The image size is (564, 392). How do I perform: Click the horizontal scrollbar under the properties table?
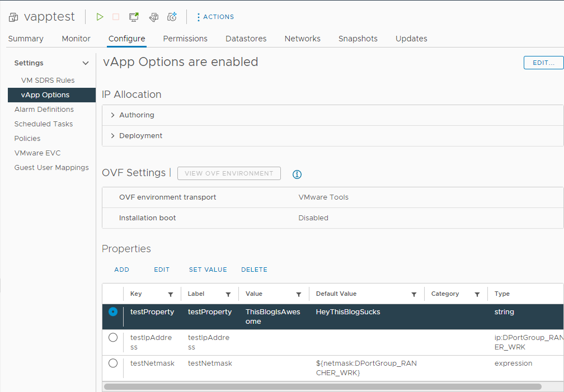point(322,386)
